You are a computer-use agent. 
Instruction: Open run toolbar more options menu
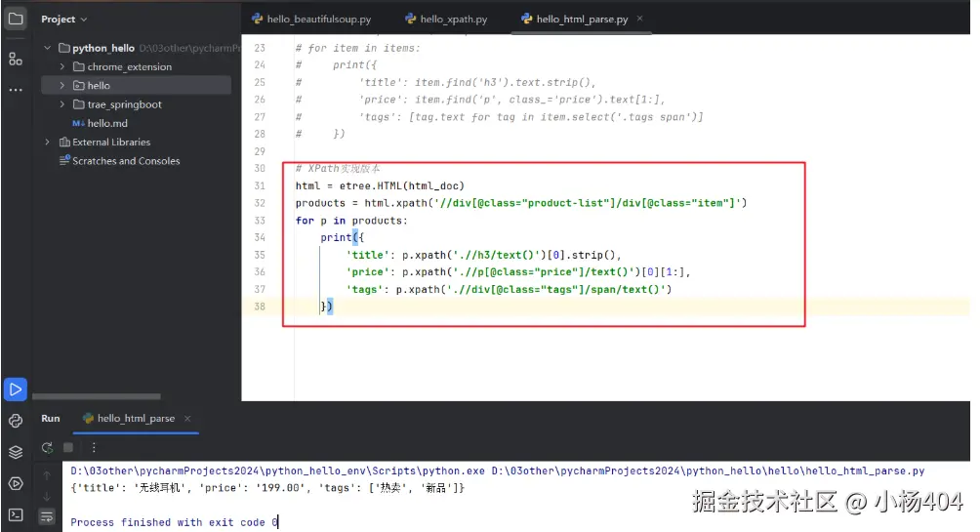tap(94, 448)
